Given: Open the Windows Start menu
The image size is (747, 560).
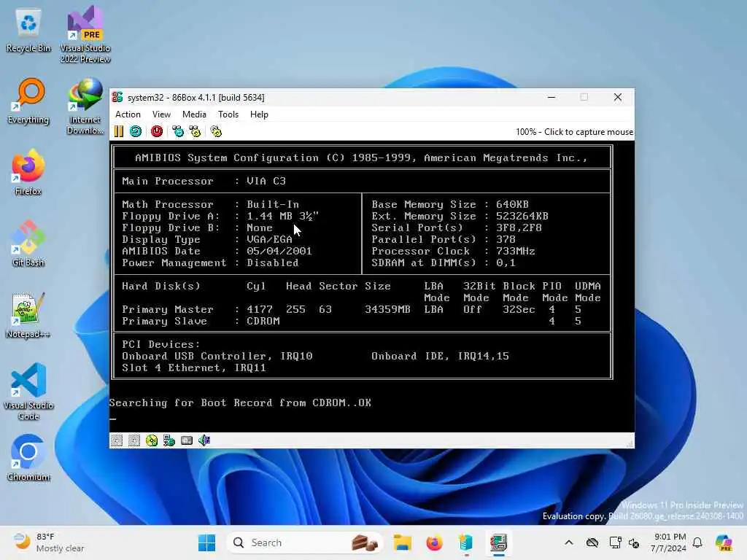Looking at the screenshot, I should [206, 542].
